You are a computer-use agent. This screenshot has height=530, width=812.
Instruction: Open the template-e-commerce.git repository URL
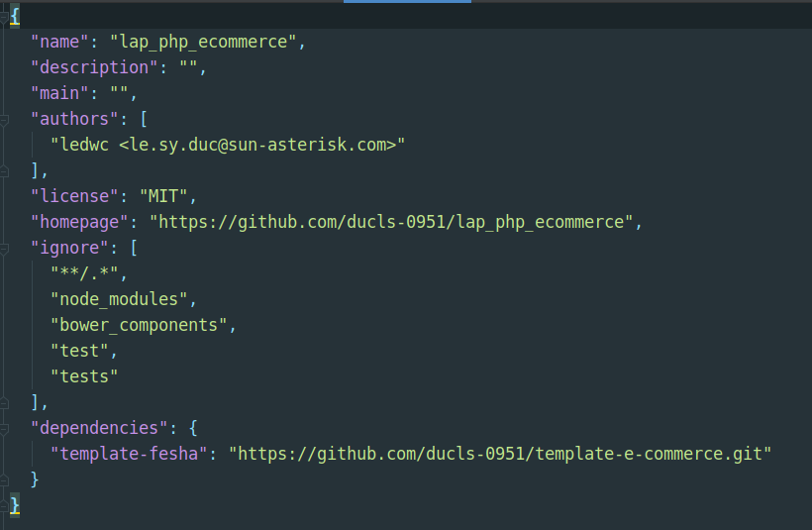pos(500,454)
